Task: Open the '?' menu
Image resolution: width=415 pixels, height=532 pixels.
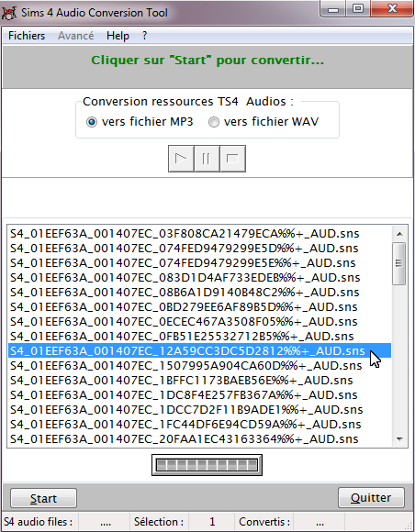Action: click(145, 36)
